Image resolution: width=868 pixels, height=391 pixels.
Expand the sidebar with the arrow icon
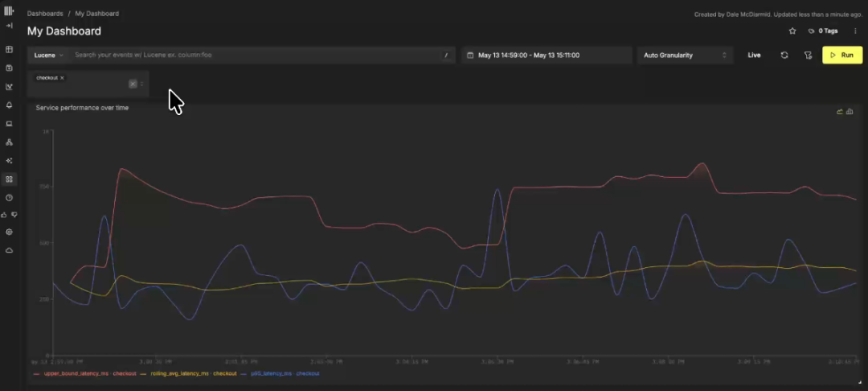(9, 26)
